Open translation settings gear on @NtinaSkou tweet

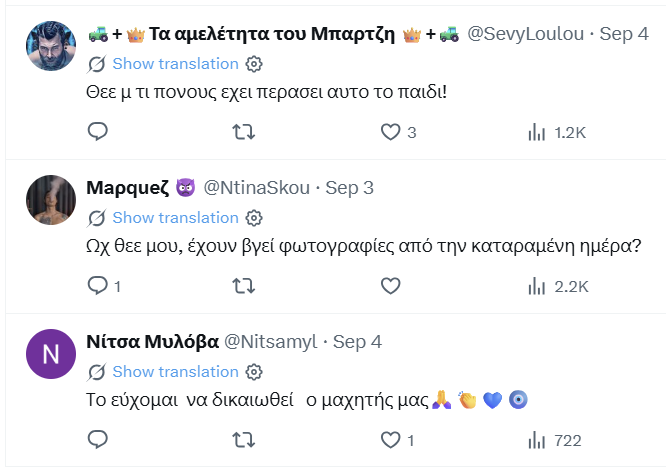point(254,218)
